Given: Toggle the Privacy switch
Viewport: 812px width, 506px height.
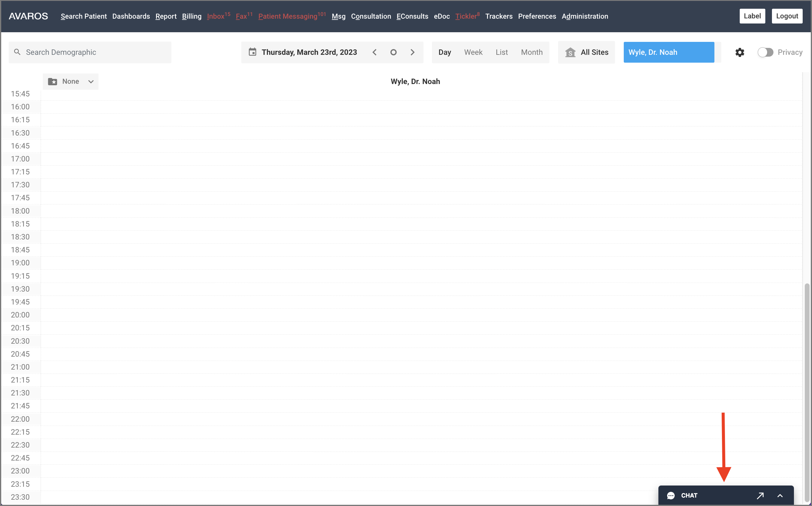Looking at the screenshot, I should (765, 52).
